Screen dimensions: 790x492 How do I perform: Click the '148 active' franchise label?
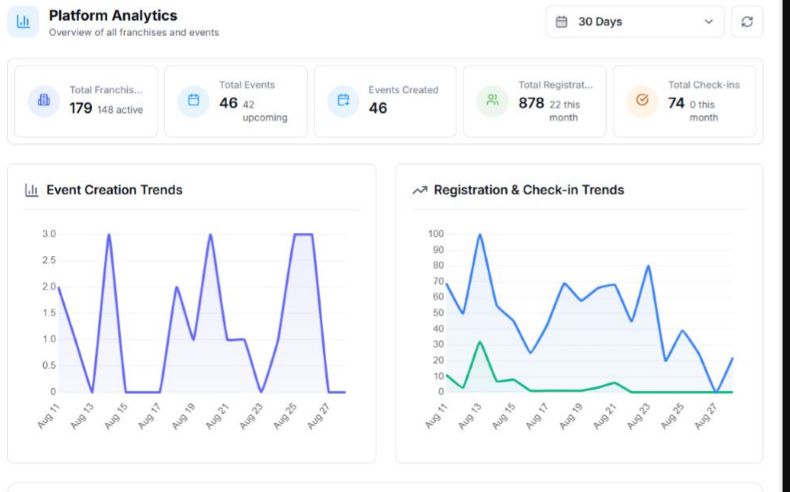(x=120, y=110)
